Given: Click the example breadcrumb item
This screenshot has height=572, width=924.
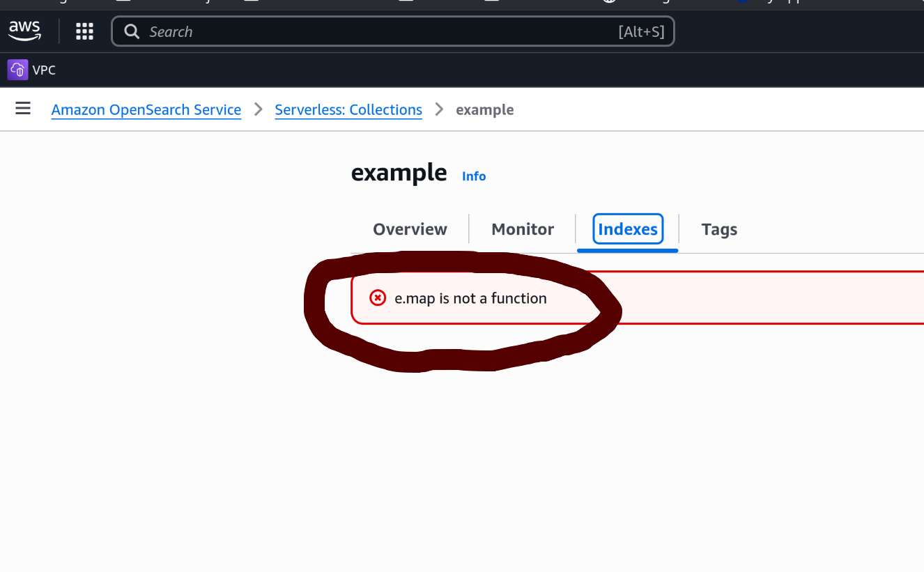Looking at the screenshot, I should 485,110.
